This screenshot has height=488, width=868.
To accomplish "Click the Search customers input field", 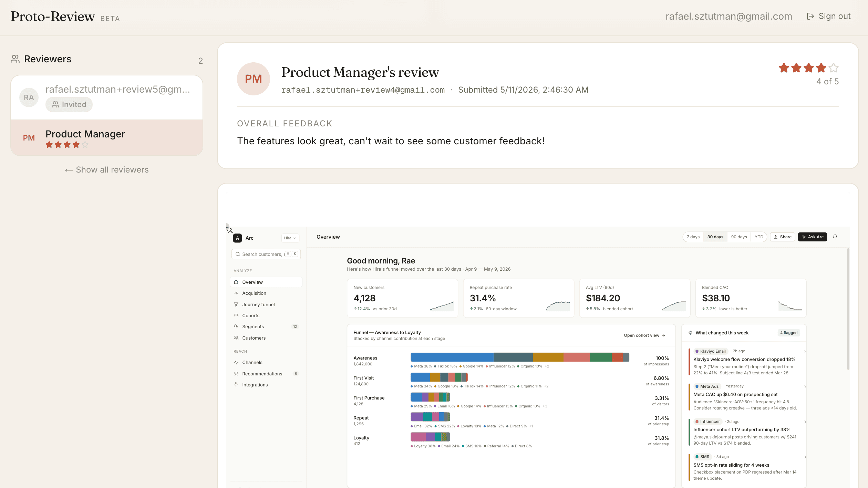I will pyautogui.click(x=266, y=254).
